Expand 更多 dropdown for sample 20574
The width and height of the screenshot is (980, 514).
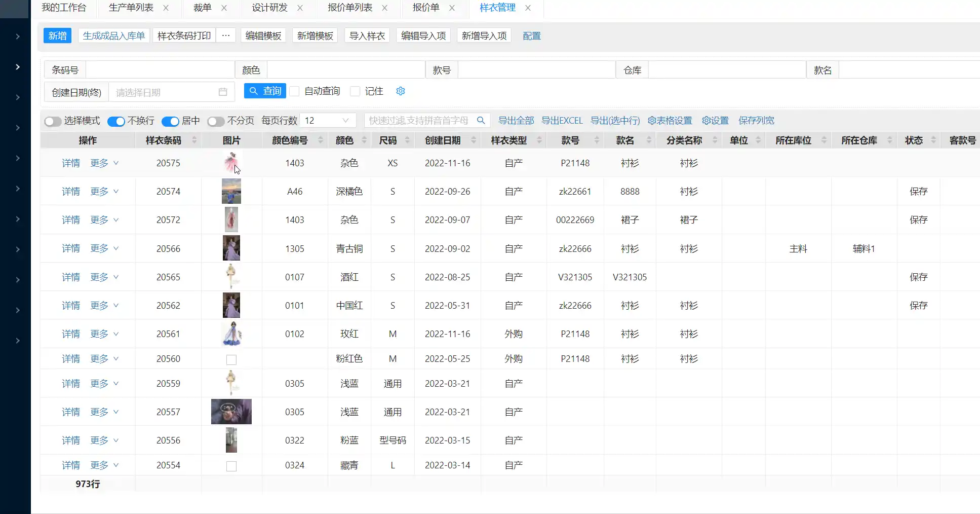(104, 191)
